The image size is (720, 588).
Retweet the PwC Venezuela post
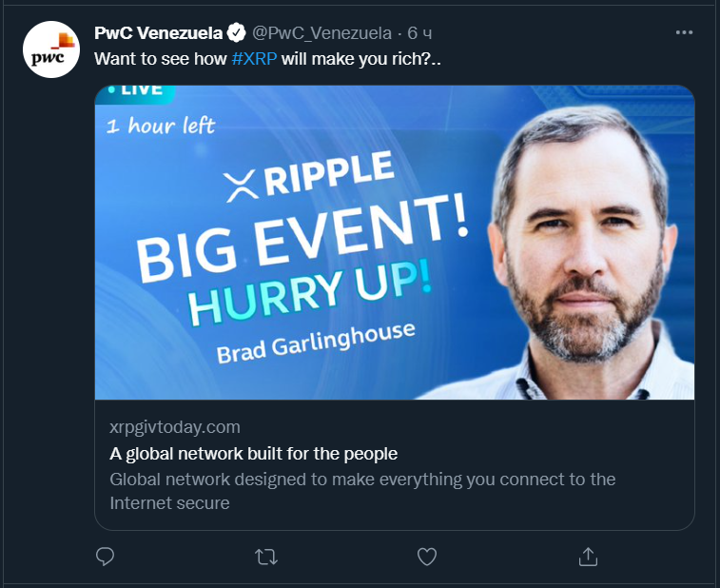[266, 556]
